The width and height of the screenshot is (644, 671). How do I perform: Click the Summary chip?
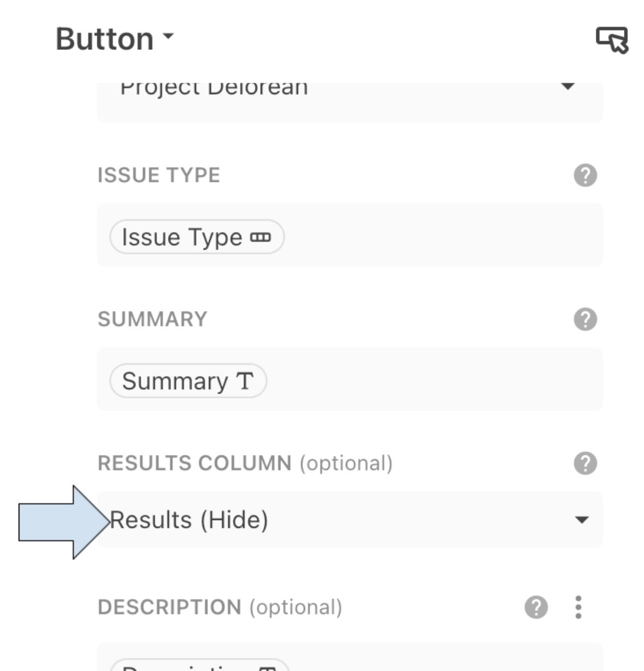(188, 381)
